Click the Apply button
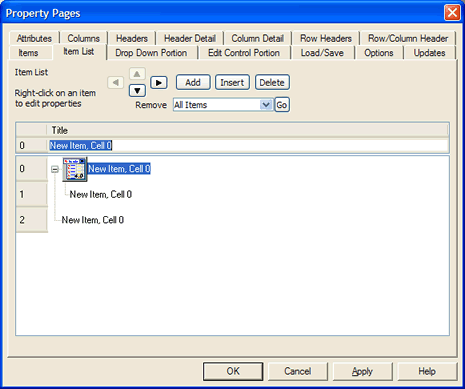The image size is (465, 389). (362, 371)
